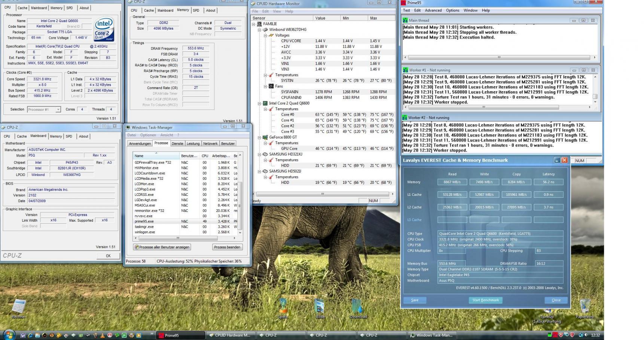Click the Max column header in Hardware Monitor
This screenshot has height=340, width=644.
(x=382, y=18)
